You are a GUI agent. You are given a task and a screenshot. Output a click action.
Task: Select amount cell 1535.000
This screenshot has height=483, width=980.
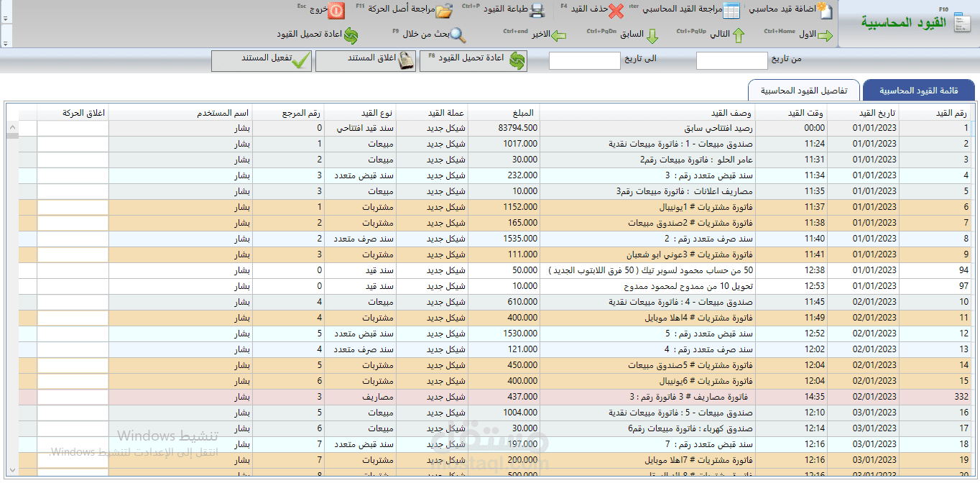504,239
